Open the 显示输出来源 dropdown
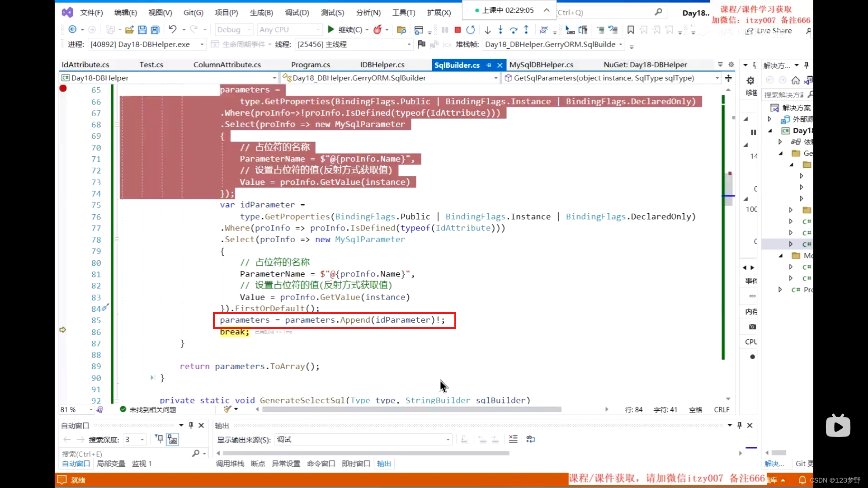The width and height of the screenshot is (868, 488). coord(363,440)
